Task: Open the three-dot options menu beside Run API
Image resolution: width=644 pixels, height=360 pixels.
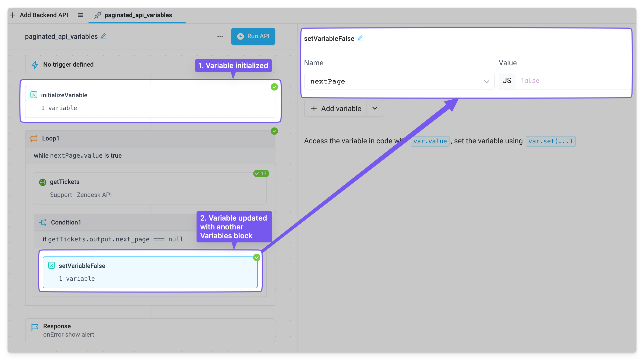Action: pos(220,36)
